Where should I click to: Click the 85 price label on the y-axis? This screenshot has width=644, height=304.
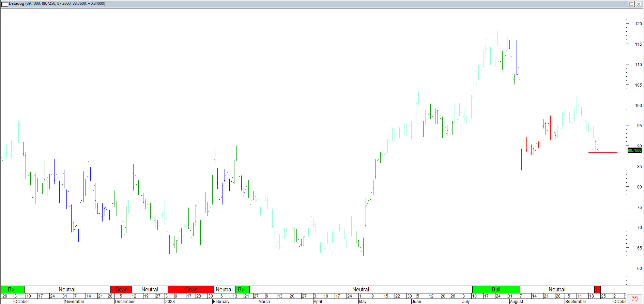[x=639, y=166]
